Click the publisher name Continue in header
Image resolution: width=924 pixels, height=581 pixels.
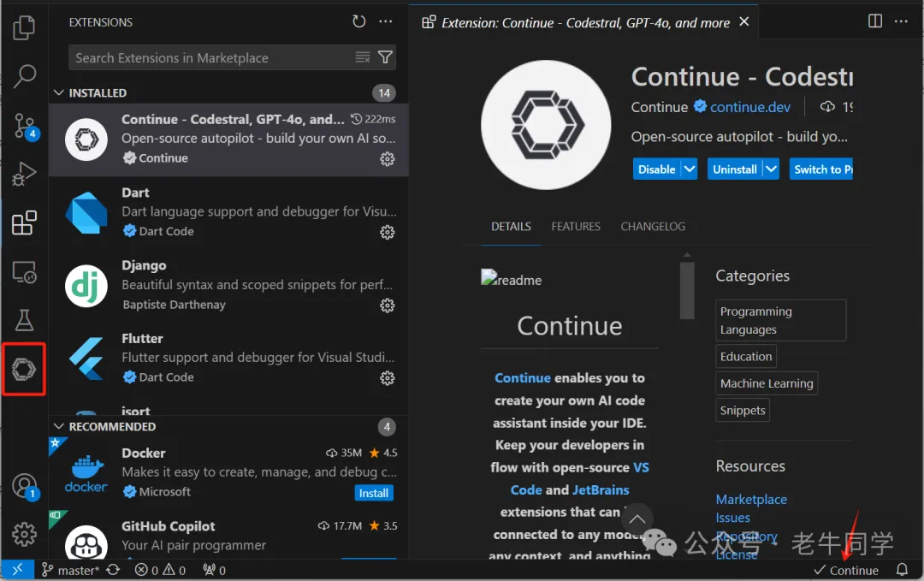coord(660,107)
